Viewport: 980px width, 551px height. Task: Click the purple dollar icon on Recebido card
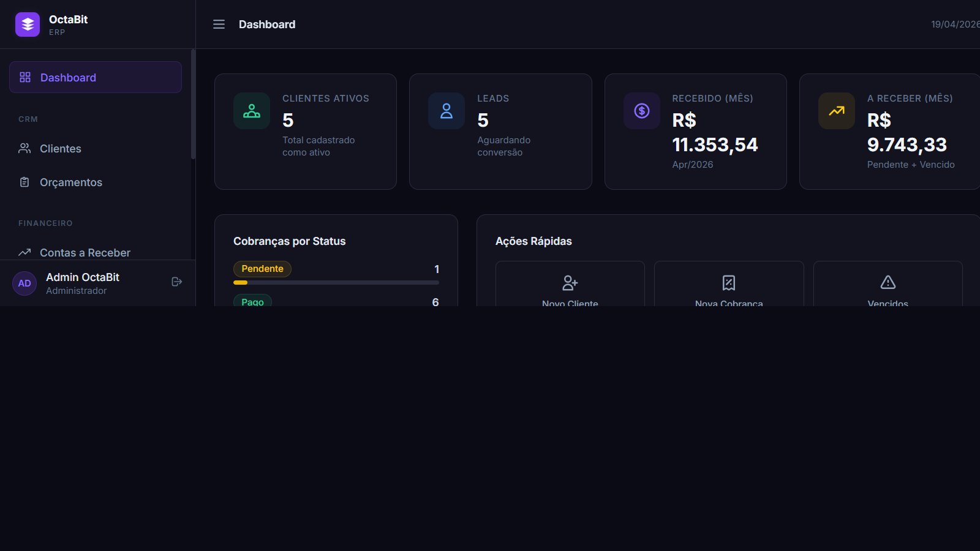coord(641,111)
